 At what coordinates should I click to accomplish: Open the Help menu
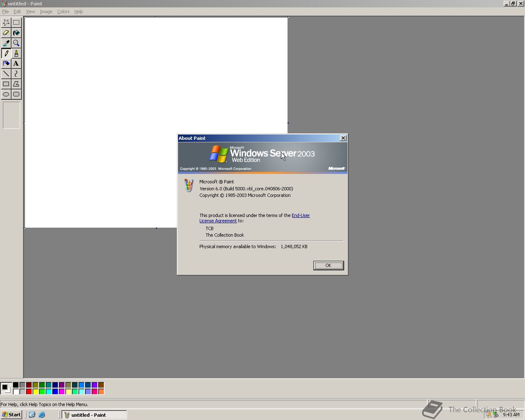point(78,11)
